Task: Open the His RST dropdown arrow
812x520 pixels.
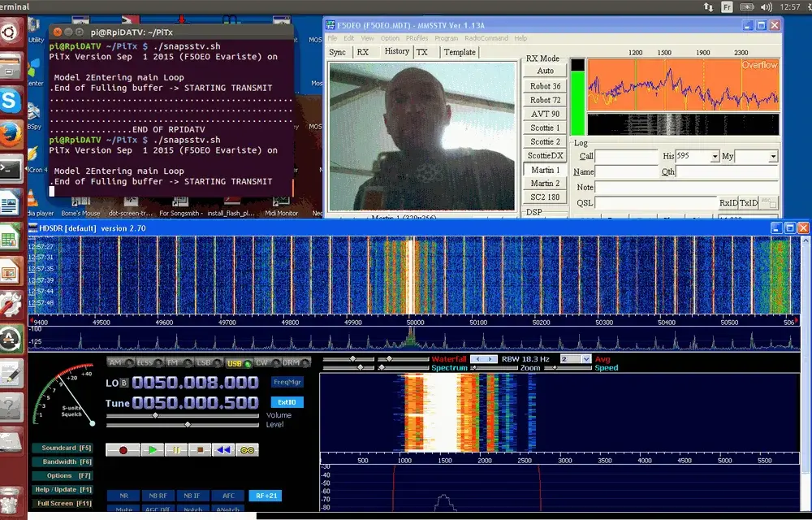Action: (x=715, y=157)
